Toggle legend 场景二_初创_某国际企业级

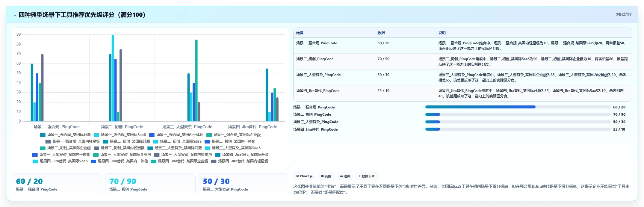tap(65, 148)
